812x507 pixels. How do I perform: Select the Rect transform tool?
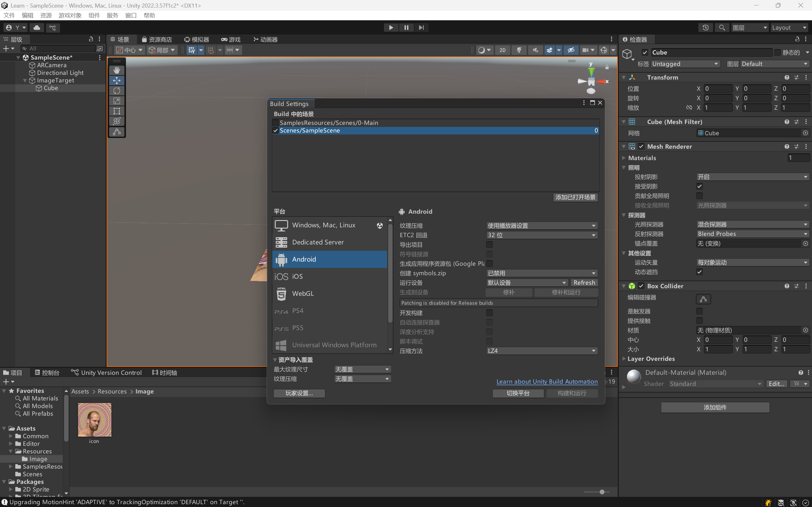click(116, 111)
